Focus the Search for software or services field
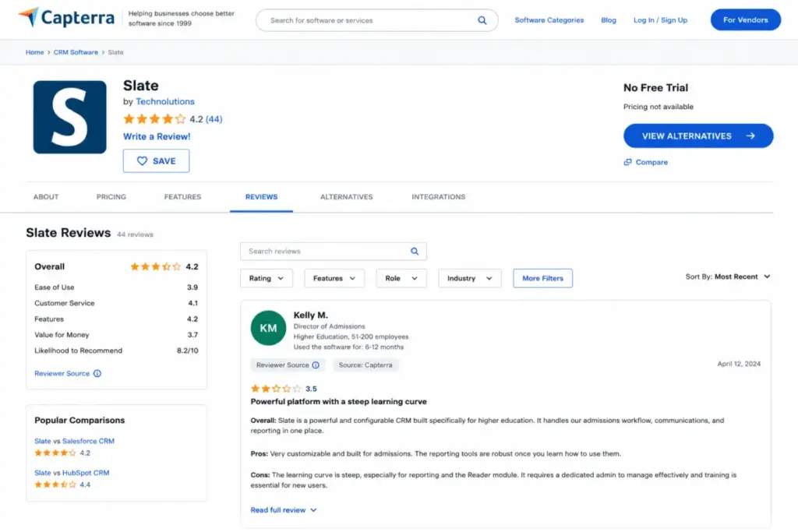The image size is (798, 532). pos(376,20)
